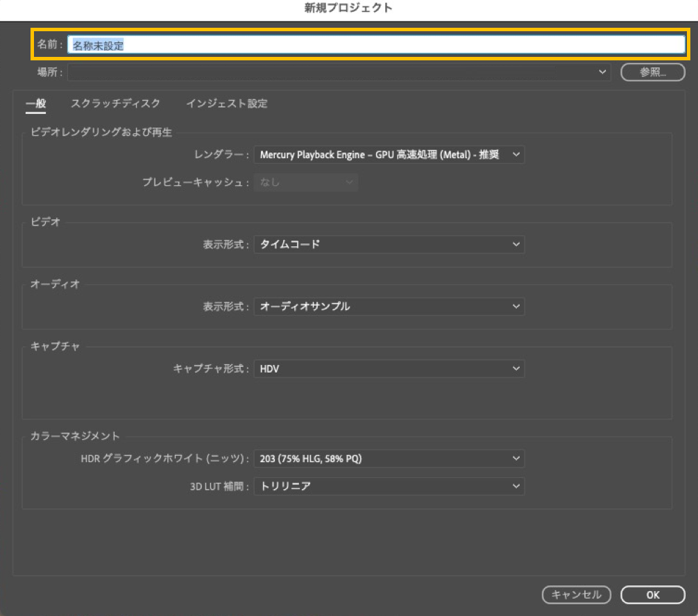Open the HDR グラフィックホワイト dropdown
The image size is (698, 616).
tap(389, 459)
